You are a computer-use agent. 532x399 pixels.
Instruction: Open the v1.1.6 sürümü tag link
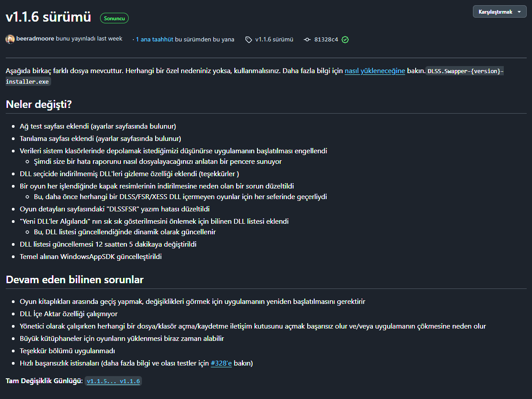click(x=274, y=39)
